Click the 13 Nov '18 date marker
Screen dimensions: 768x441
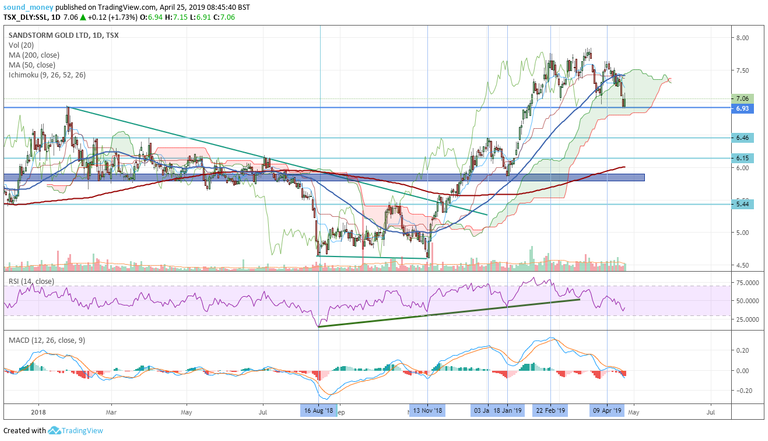[x=428, y=411]
